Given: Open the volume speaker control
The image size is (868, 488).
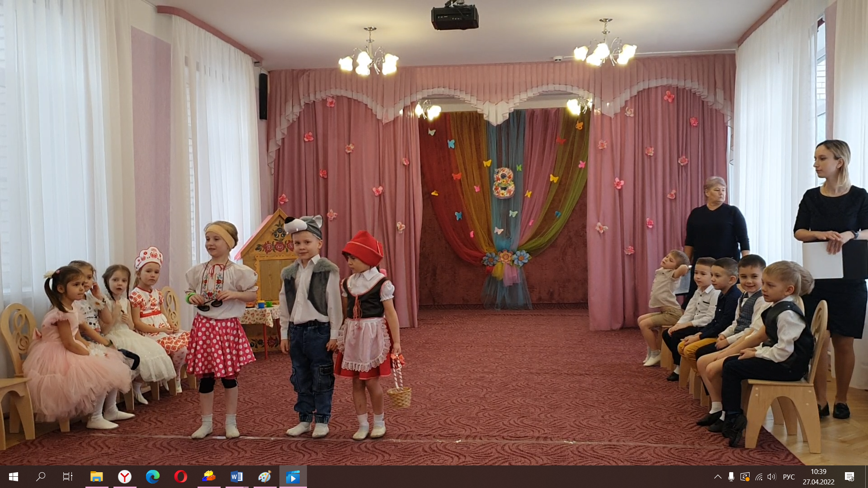Looking at the screenshot, I should point(772,477).
